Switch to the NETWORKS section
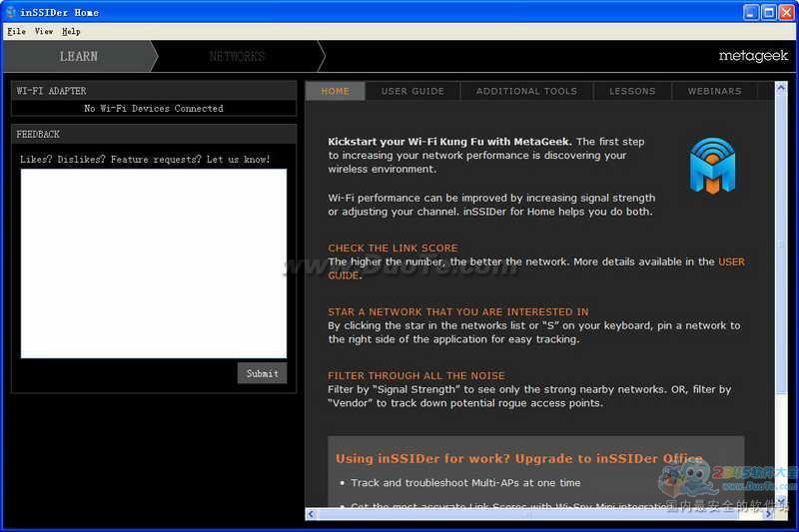Screen dimensions: 799x532 (x=237, y=57)
